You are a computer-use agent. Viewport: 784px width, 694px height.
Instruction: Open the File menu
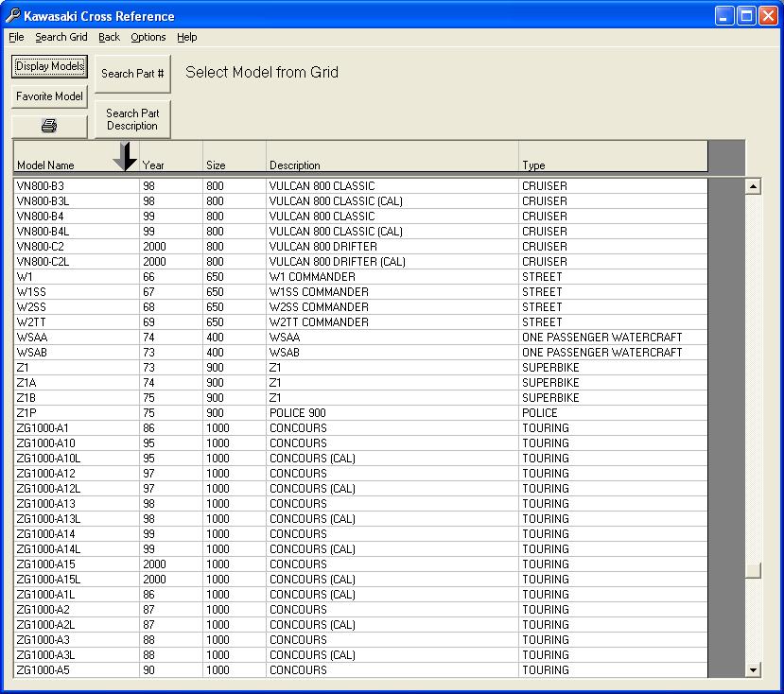pos(16,37)
